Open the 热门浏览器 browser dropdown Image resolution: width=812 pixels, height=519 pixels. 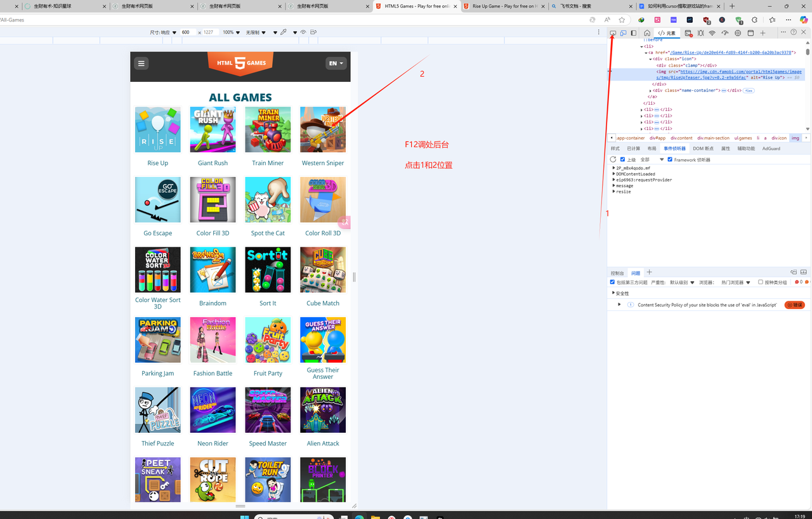(737, 282)
